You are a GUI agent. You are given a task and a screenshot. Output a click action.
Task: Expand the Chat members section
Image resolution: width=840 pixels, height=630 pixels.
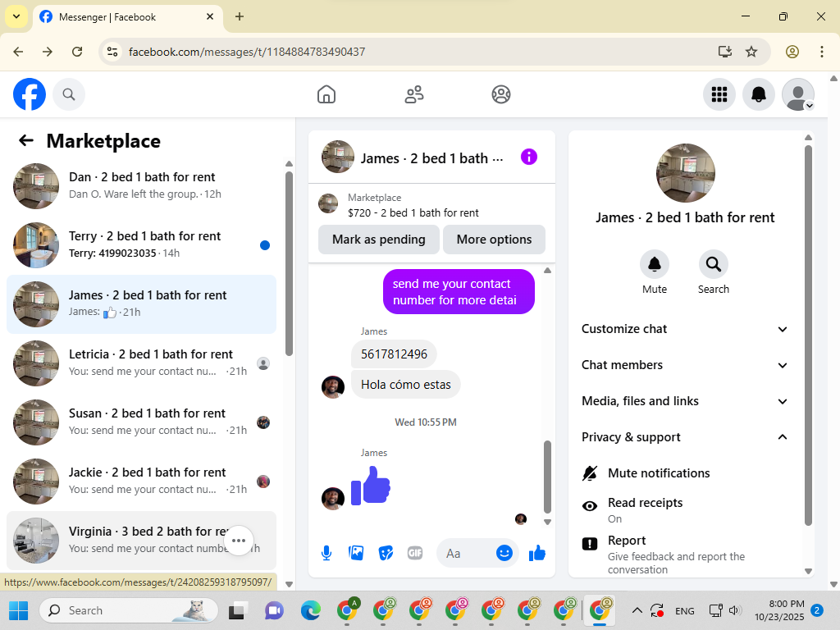684,365
